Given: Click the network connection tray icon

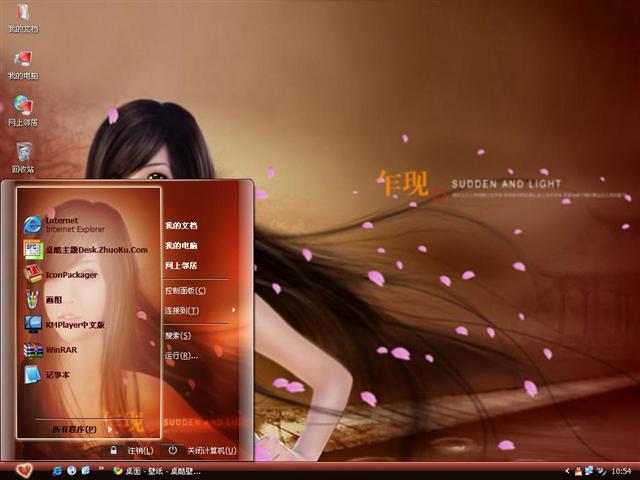Looking at the screenshot, I should (589, 471).
